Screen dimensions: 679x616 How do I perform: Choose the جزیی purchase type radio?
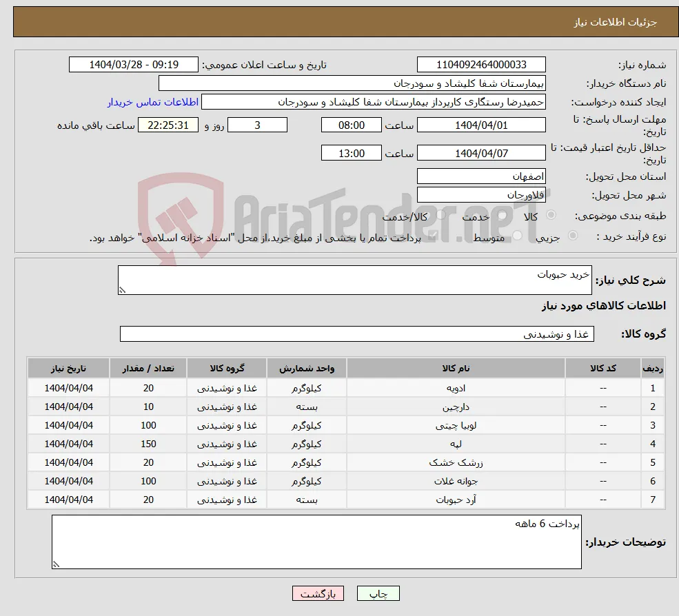pos(572,236)
